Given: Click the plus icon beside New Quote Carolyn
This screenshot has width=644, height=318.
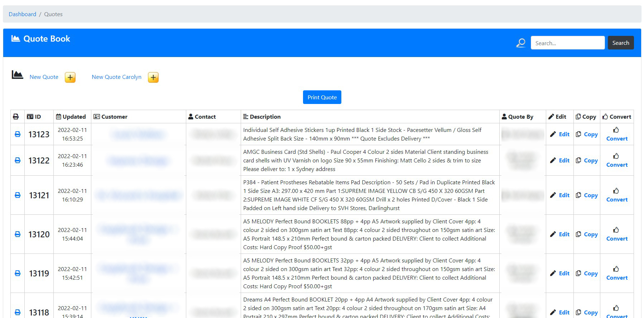Looking at the screenshot, I should tap(153, 77).
